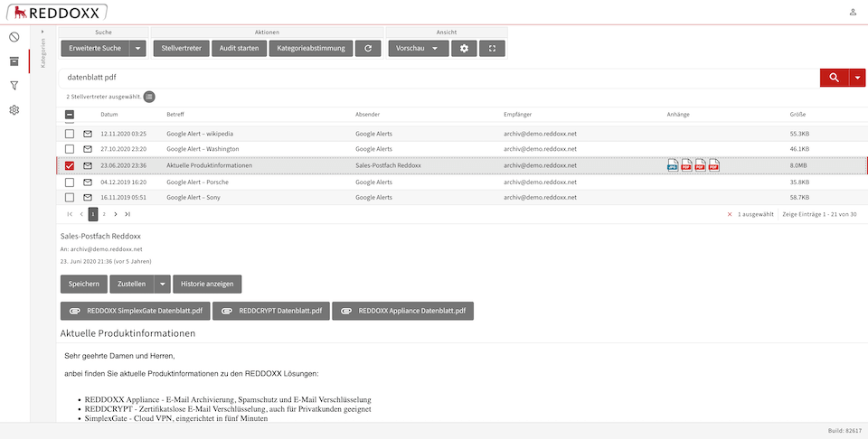Click subject Google Alert – Porsche
The width and height of the screenshot is (868, 439).
coord(198,182)
